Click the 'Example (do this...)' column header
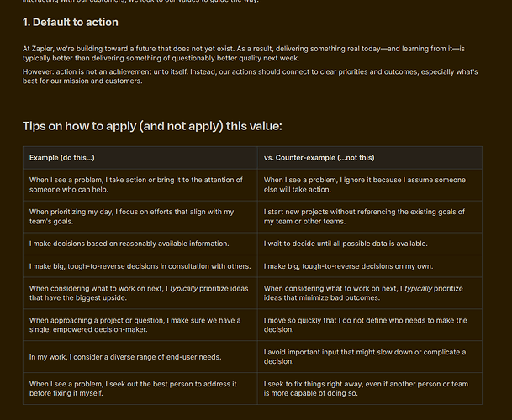The width and height of the screenshot is (512, 420). coord(140,158)
